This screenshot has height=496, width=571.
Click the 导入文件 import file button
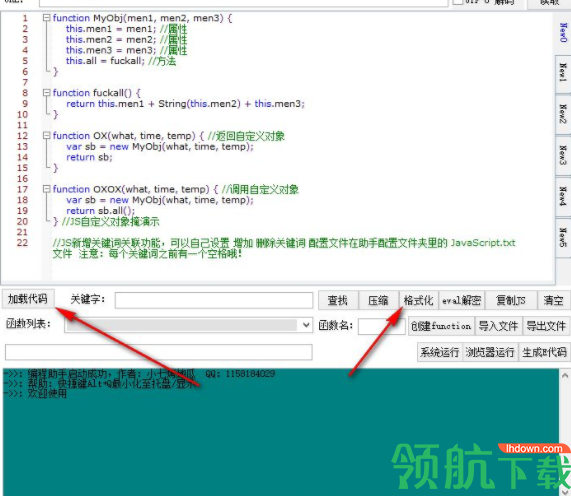[498, 326]
